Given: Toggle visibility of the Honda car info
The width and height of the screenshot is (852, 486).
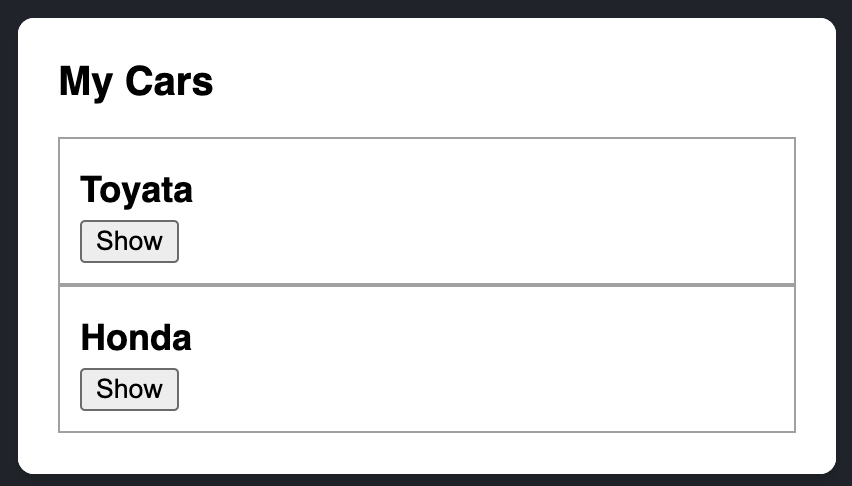Looking at the screenshot, I should (129, 389).
